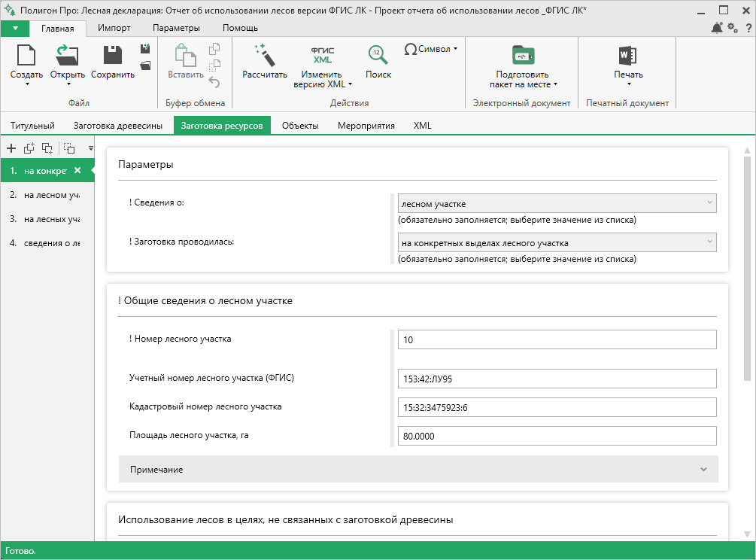756x560 pixels.
Task: Click the scrollbar down arrow
Action: (x=747, y=534)
